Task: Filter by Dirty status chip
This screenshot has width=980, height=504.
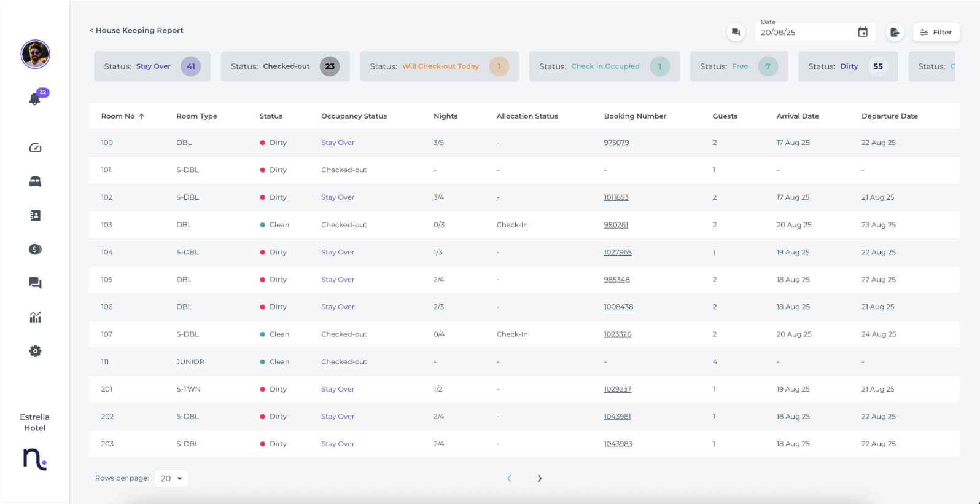Action: [x=848, y=66]
